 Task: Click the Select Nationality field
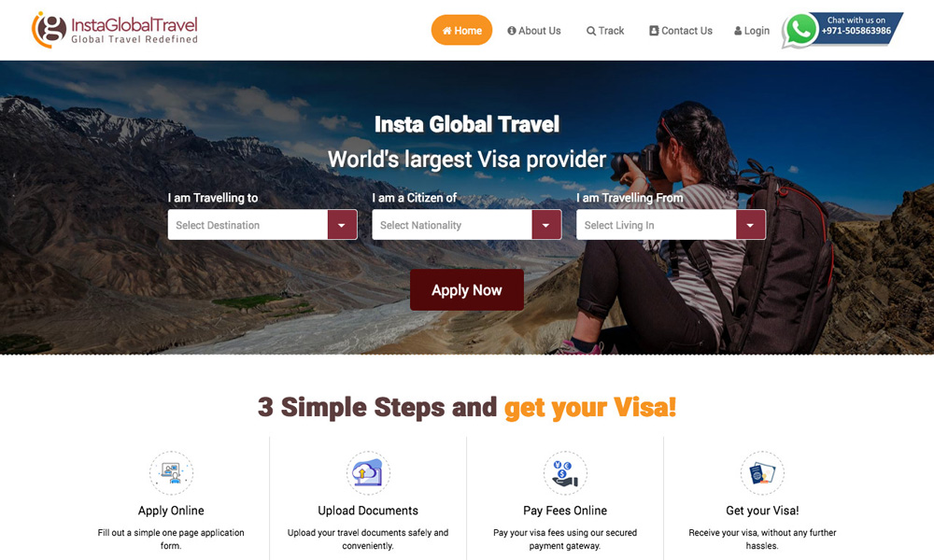(x=452, y=225)
